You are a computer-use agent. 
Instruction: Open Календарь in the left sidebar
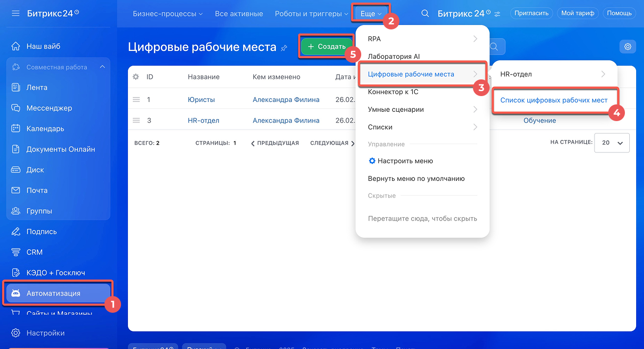(45, 128)
